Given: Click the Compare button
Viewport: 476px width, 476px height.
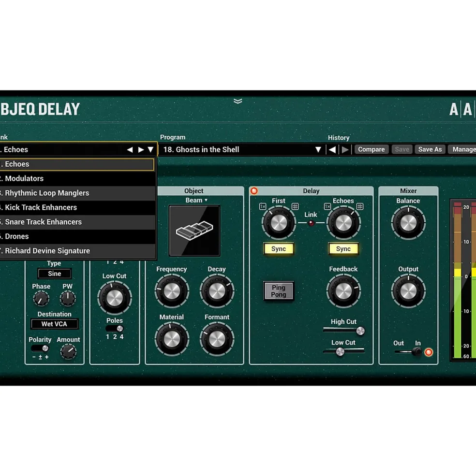Looking at the screenshot, I should pyautogui.click(x=371, y=149).
